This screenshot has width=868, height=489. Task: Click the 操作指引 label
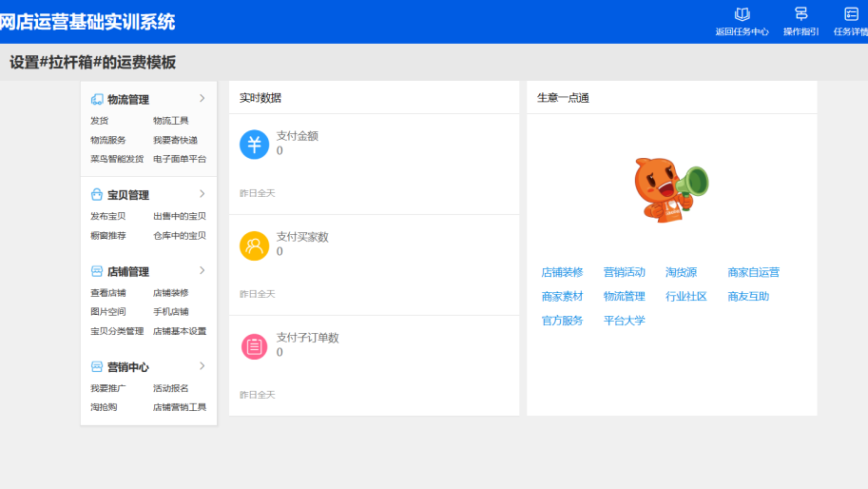coord(800,31)
